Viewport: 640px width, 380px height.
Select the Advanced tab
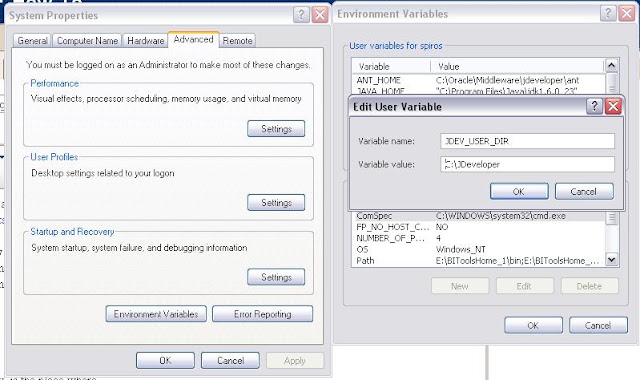tap(193, 39)
